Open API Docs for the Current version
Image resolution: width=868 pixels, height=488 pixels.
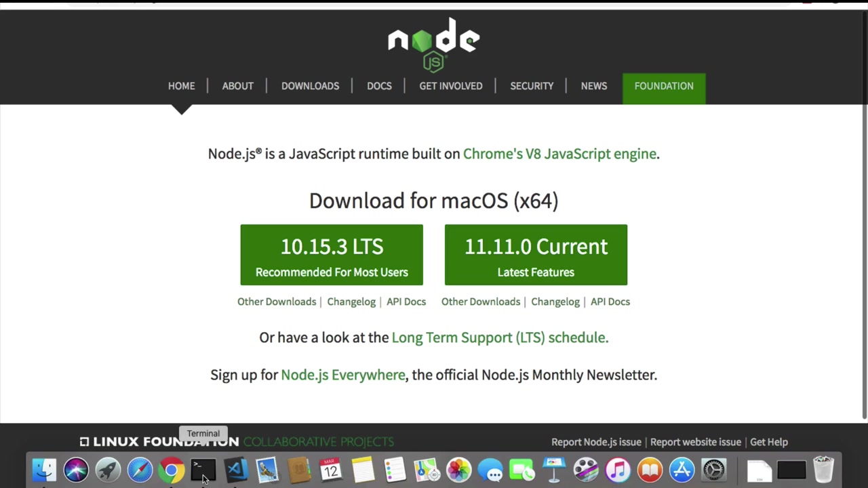[x=610, y=302]
